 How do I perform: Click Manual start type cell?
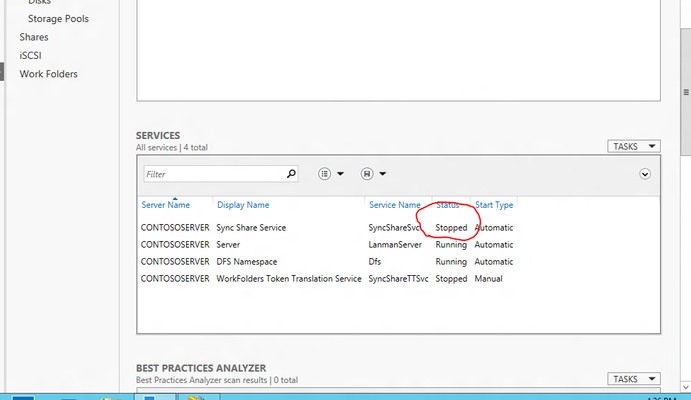tap(488, 279)
